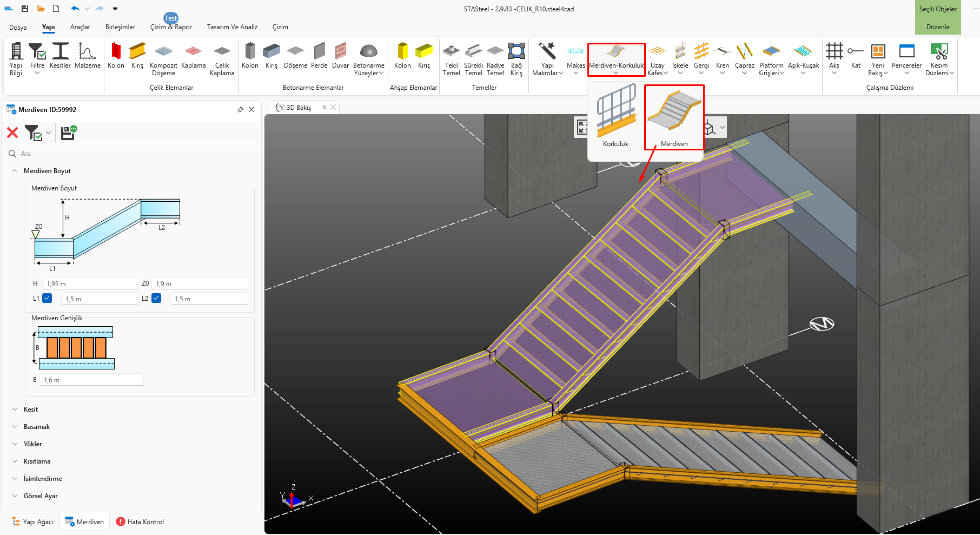This screenshot has height=535, width=980.
Task: Switch to the Yapı Ağacı tab
Action: coord(32,522)
